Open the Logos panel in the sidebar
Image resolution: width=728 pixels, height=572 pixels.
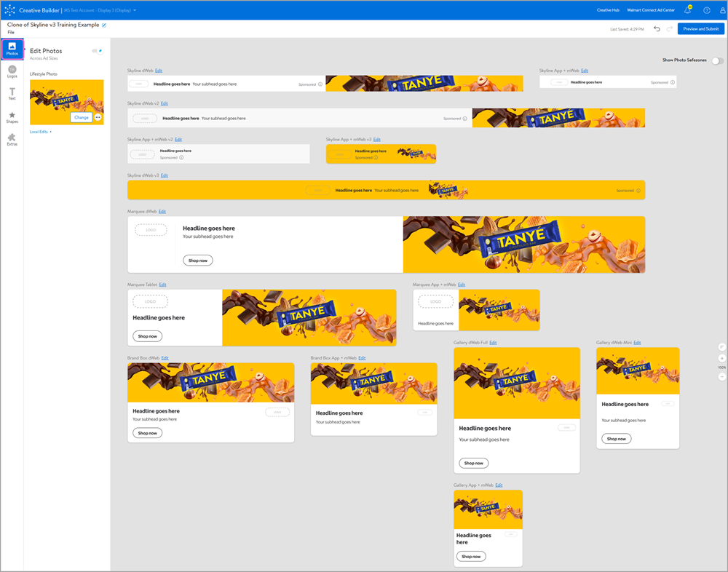tap(12, 71)
